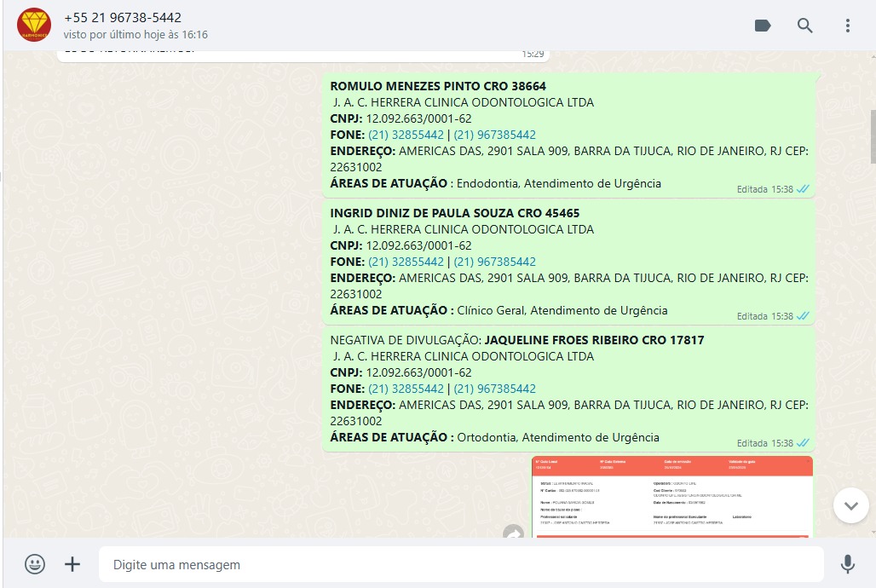
Task: Select 'INGRID DINIZ DE PAULA SOUZA CRO 45465' text
Action: (455, 213)
